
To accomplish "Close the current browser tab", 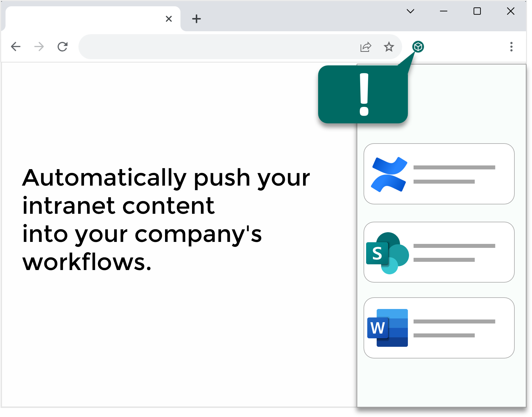I will pyautogui.click(x=169, y=19).
